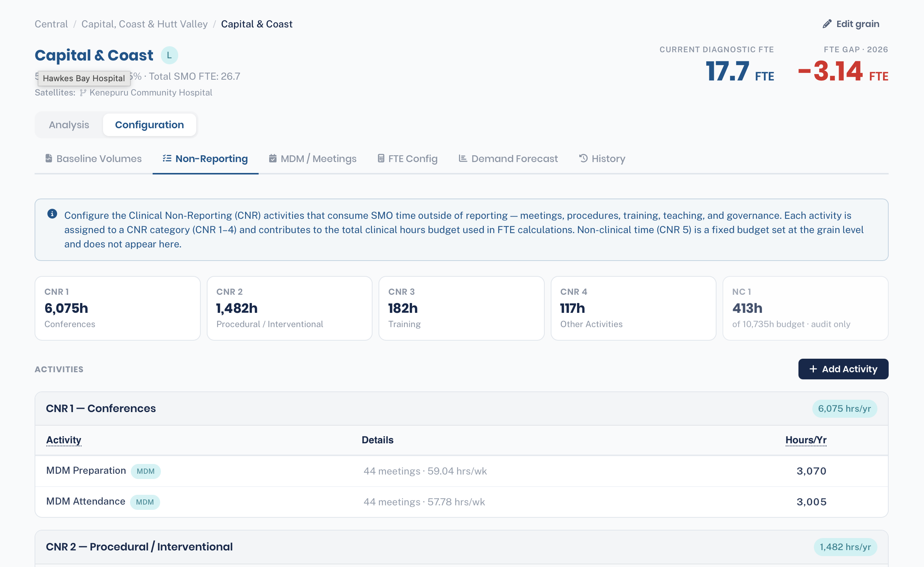Click the 17.7 FTE current diagnostic value
924x567 pixels.
point(740,71)
